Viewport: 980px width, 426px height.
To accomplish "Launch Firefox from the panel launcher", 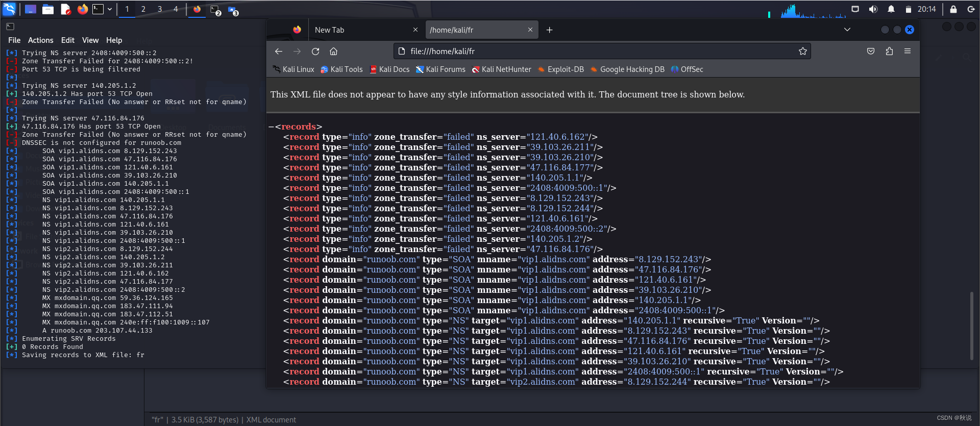I will pos(82,9).
